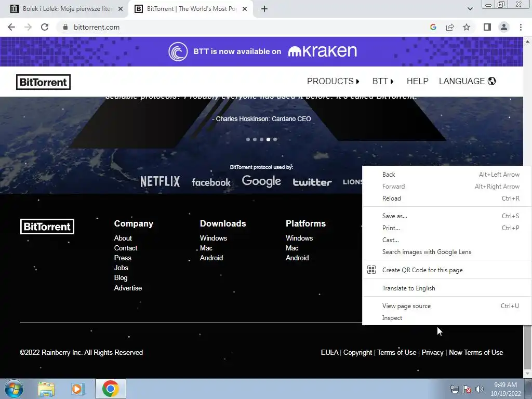Image resolution: width=532 pixels, height=399 pixels.
Task: Click the facebook logo
Action: click(x=211, y=182)
